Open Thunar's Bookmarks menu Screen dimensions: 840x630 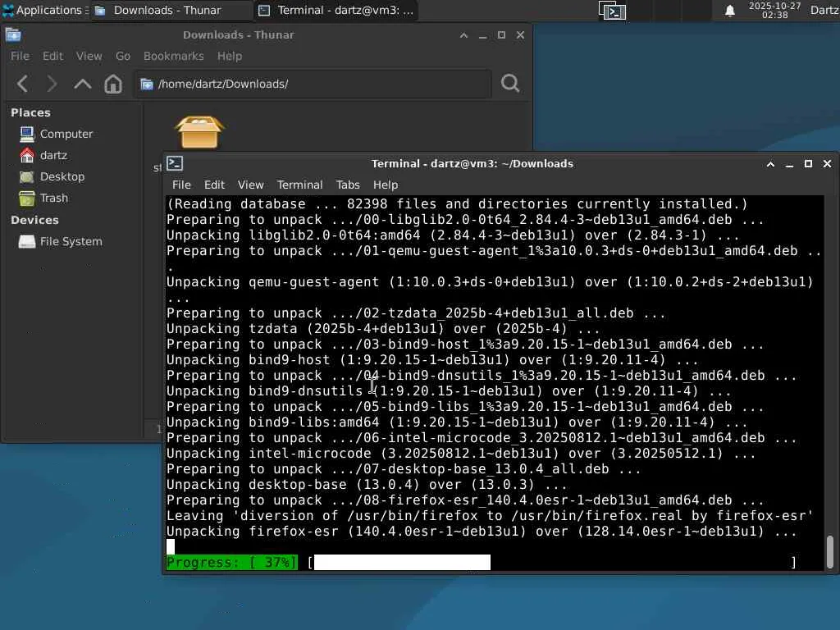coord(174,56)
